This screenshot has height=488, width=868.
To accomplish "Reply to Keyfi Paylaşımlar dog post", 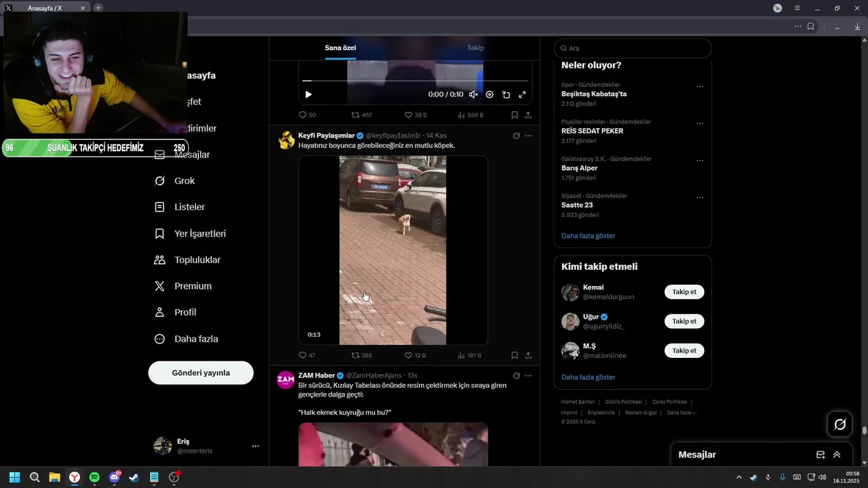I will point(307,355).
